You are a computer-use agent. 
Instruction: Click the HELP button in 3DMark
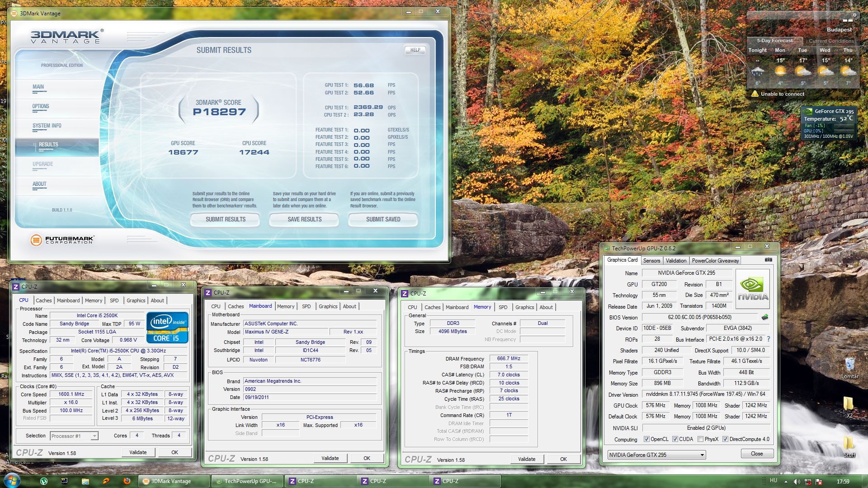(415, 50)
